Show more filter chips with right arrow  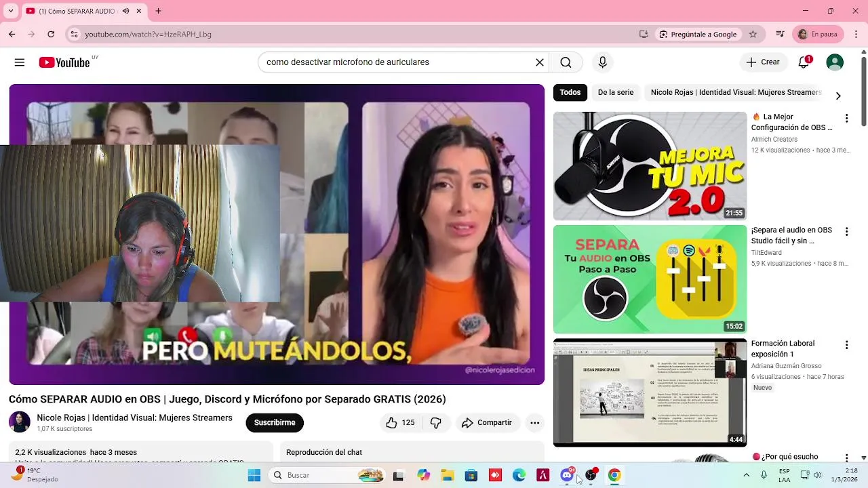(838, 96)
